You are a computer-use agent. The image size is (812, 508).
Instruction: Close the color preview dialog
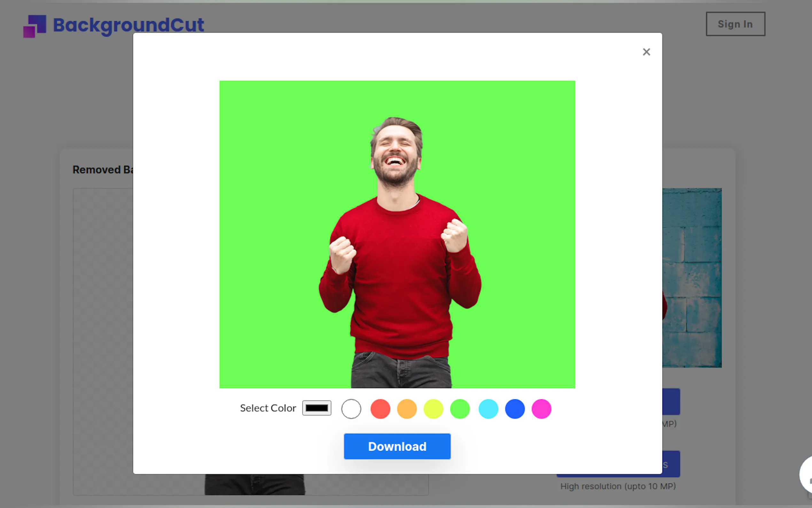pos(646,52)
